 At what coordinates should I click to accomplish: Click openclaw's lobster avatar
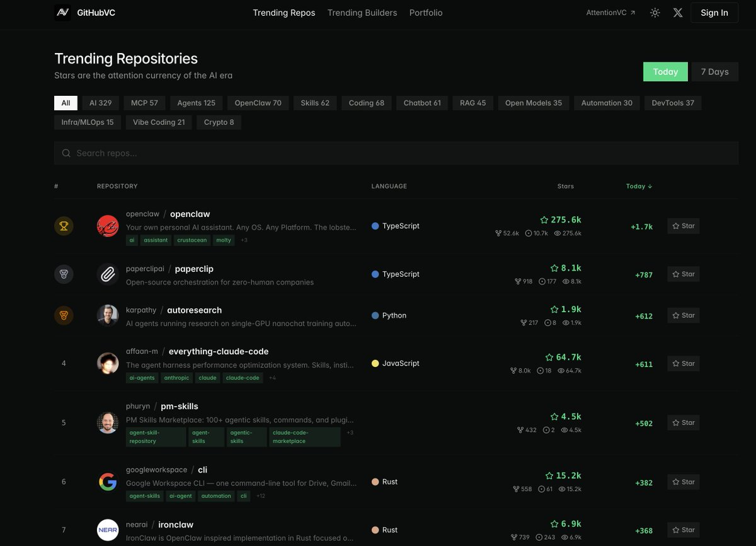pos(108,226)
